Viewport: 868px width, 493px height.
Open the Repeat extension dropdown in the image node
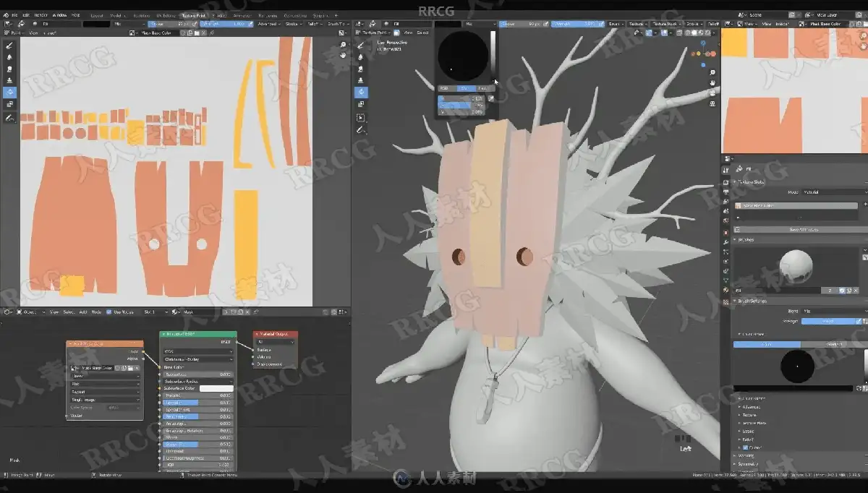click(106, 391)
